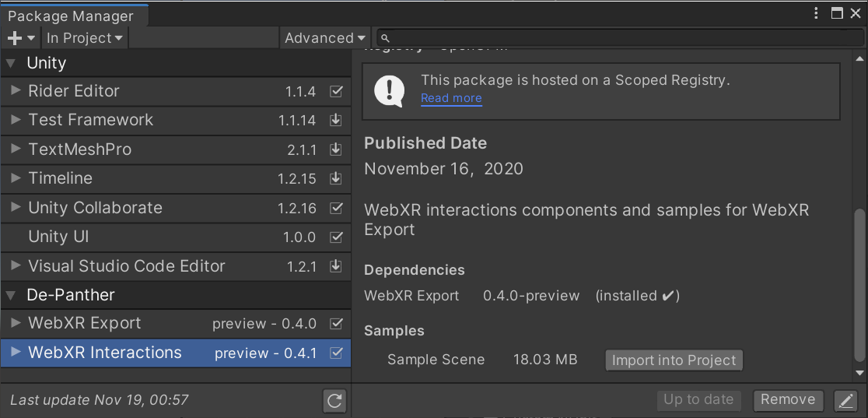Image resolution: width=868 pixels, height=418 pixels.
Task: Click the details scrollbar down arrow
Action: 859,373
